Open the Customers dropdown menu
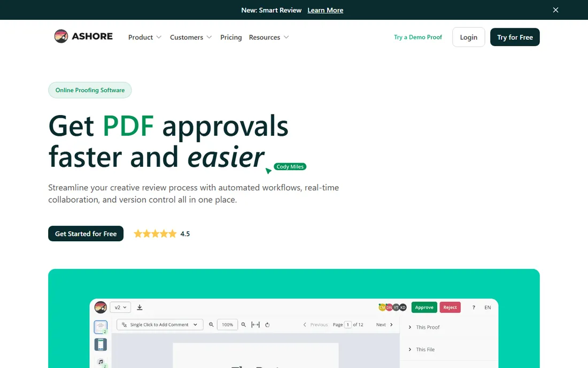This screenshot has width=588, height=368. point(191,37)
